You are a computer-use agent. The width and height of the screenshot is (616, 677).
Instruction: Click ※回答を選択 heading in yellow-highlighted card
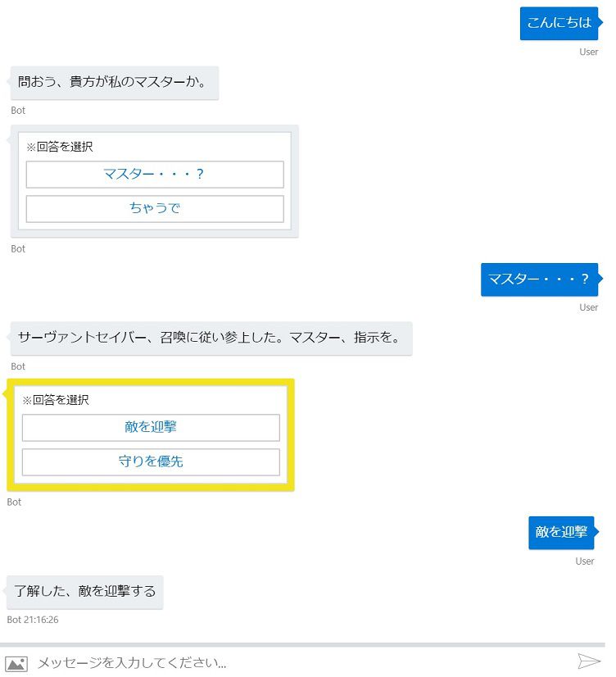[56, 401]
